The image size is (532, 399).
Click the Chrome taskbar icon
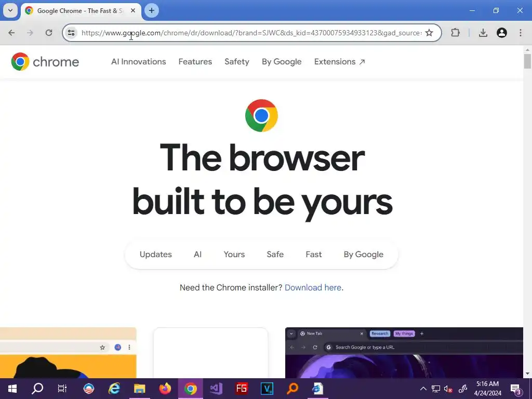click(191, 389)
